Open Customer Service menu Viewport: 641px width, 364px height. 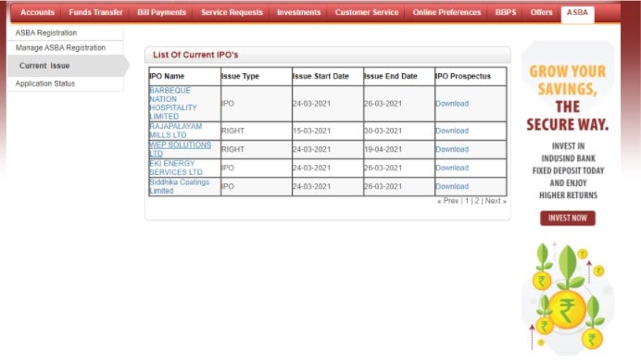(367, 13)
